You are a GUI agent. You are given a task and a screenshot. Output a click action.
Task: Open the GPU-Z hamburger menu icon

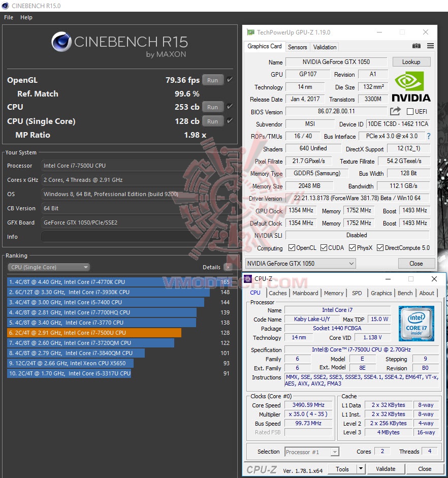(430, 46)
